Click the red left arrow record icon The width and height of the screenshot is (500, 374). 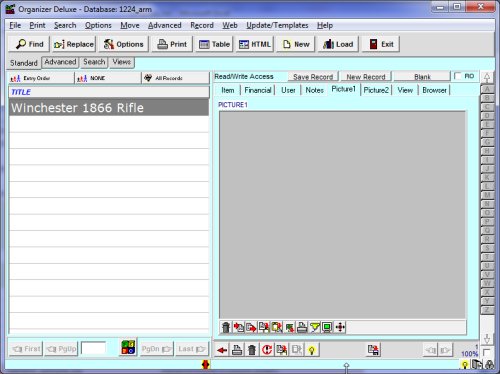click(x=222, y=350)
